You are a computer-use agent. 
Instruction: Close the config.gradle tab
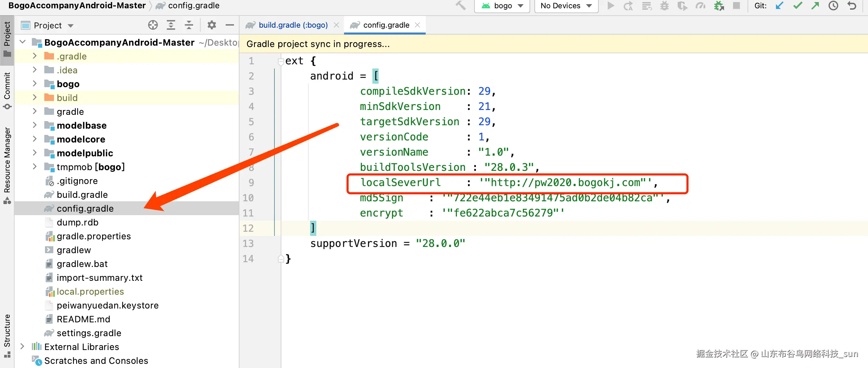[x=417, y=25]
